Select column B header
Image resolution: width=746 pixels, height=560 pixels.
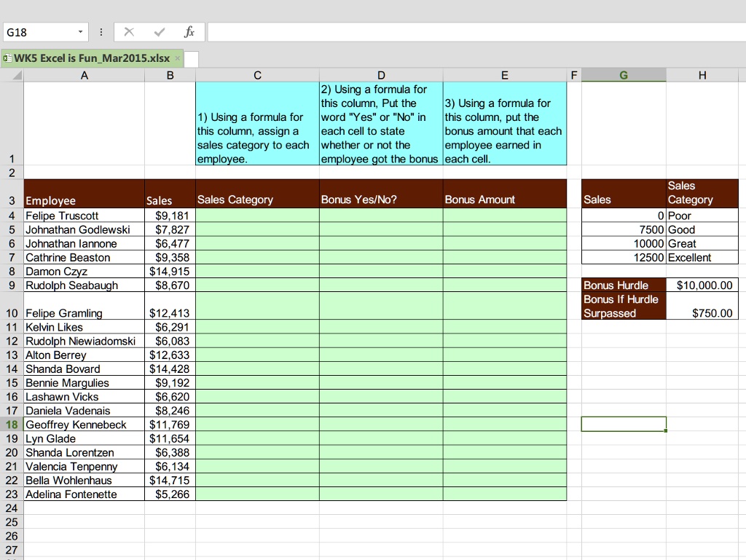tap(170, 74)
